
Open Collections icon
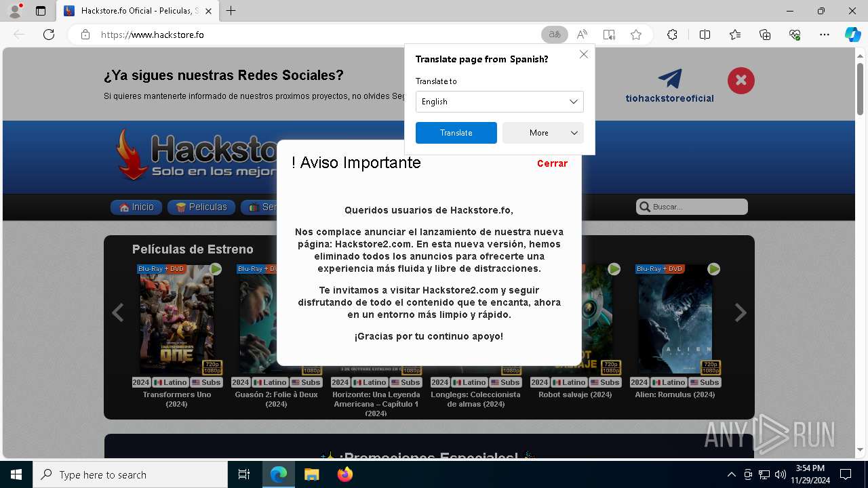[x=765, y=35]
